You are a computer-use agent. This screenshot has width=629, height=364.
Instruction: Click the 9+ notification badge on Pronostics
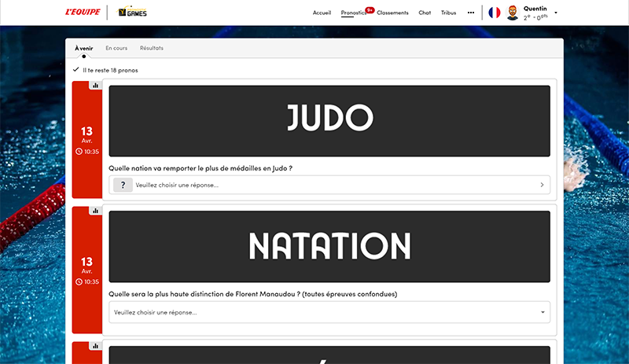click(370, 10)
